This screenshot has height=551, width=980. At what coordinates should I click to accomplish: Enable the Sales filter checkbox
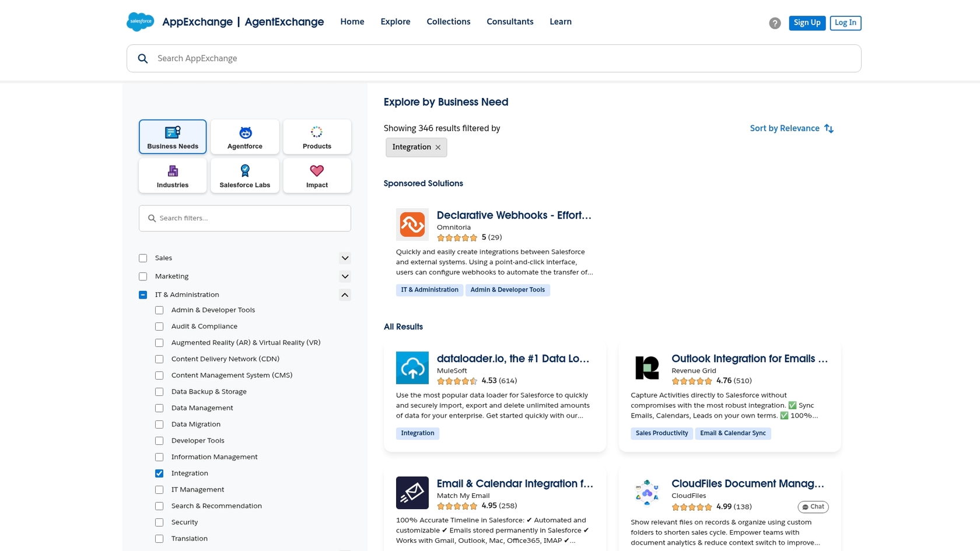click(142, 258)
